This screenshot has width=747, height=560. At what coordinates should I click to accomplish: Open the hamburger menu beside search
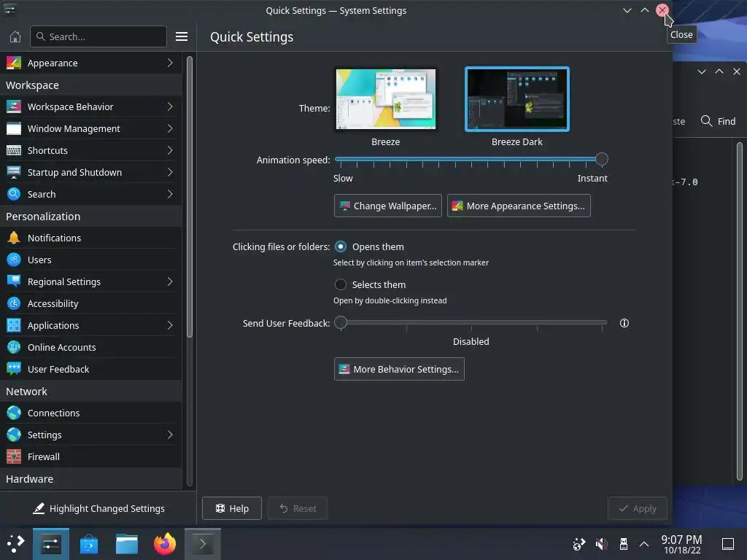182,36
